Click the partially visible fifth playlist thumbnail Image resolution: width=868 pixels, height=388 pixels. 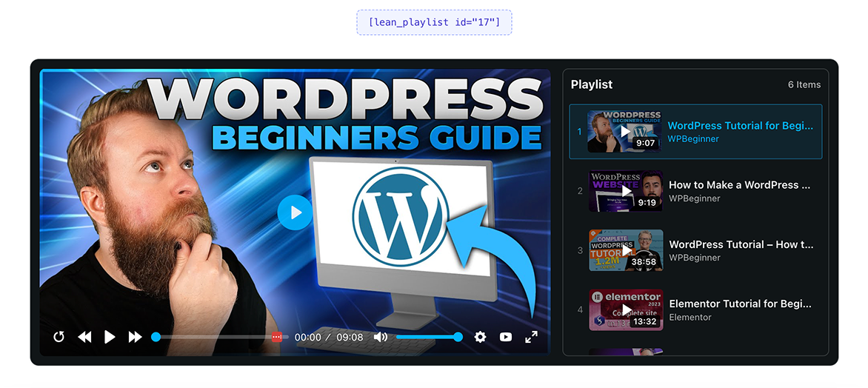click(x=626, y=352)
